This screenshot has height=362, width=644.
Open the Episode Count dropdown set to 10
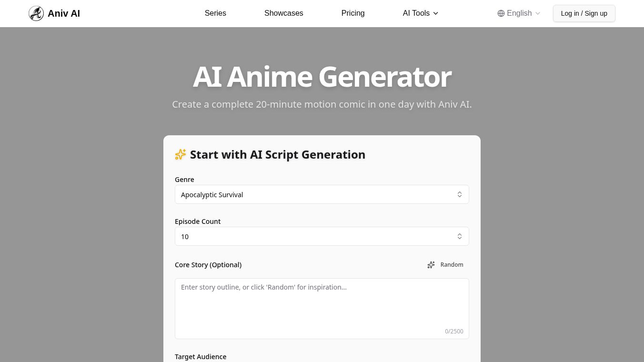point(322,236)
